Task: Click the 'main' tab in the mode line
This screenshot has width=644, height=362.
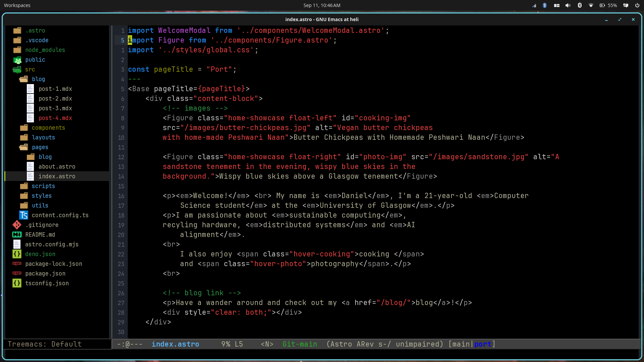Action: pos(461,344)
